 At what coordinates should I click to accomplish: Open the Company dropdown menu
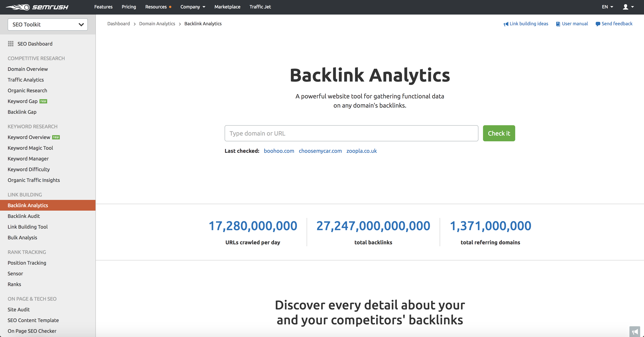coord(193,7)
